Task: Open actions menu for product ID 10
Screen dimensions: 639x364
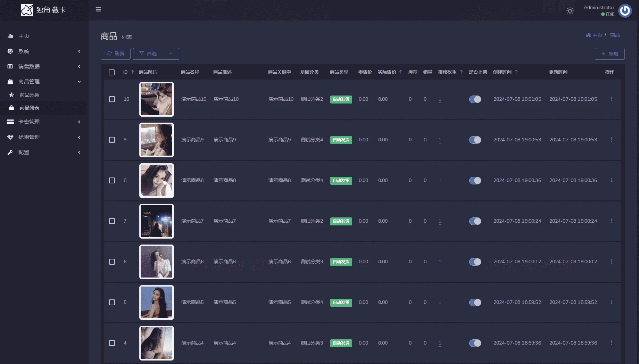Action: click(x=611, y=99)
